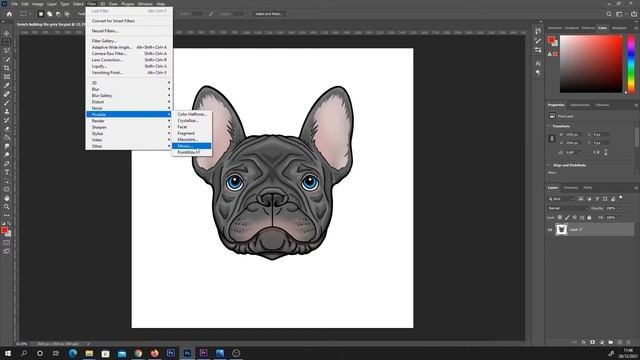Screen dimensions: 640x360
Task: Select the Lasso tool
Action: 7,51
